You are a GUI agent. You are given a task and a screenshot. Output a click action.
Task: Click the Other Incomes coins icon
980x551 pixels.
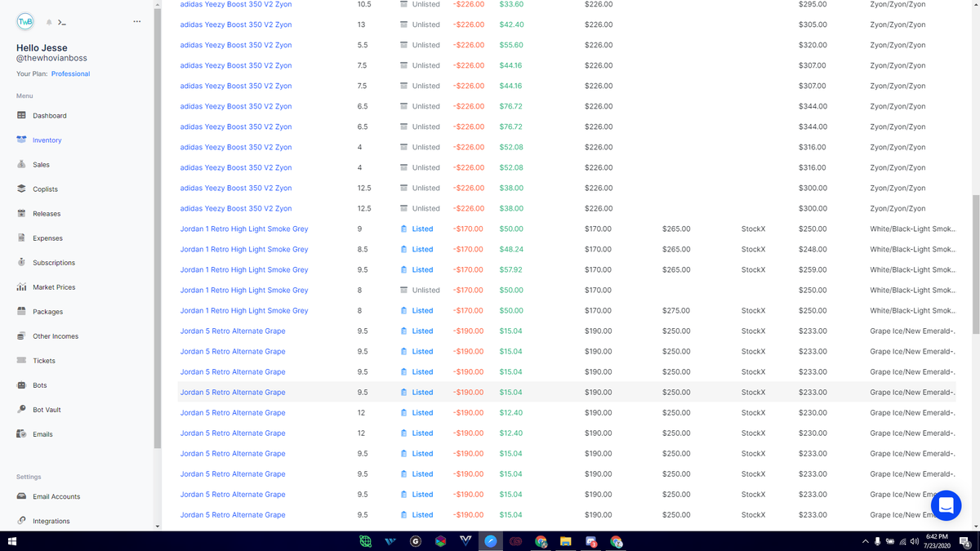click(x=21, y=335)
